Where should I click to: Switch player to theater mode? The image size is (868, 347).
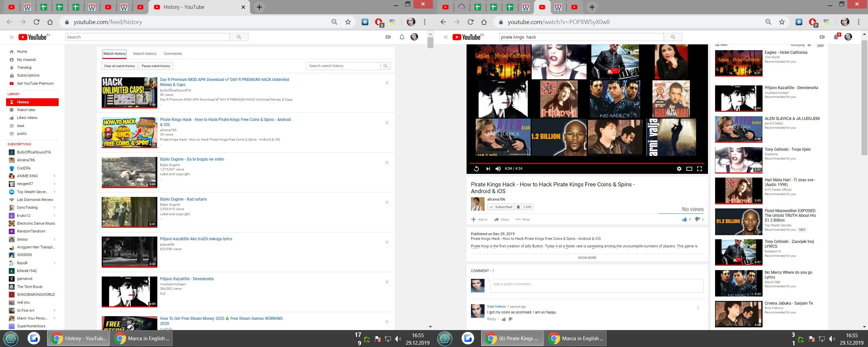(x=689, y=169)
